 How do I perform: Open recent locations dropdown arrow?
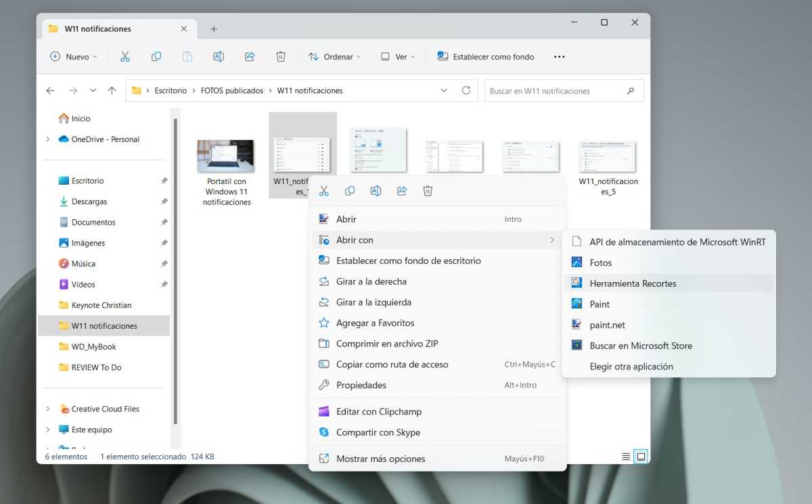click(93, 91)
